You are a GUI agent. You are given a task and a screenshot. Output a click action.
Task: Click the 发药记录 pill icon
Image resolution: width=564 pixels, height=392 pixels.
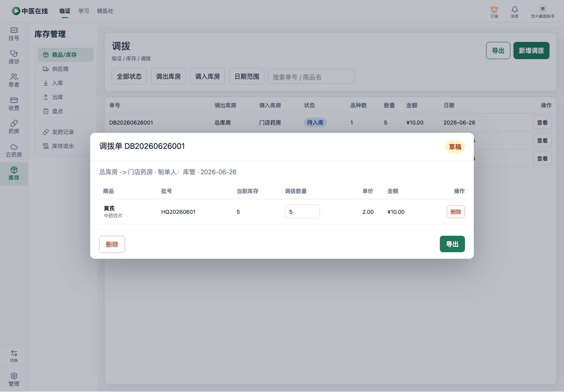46,132
